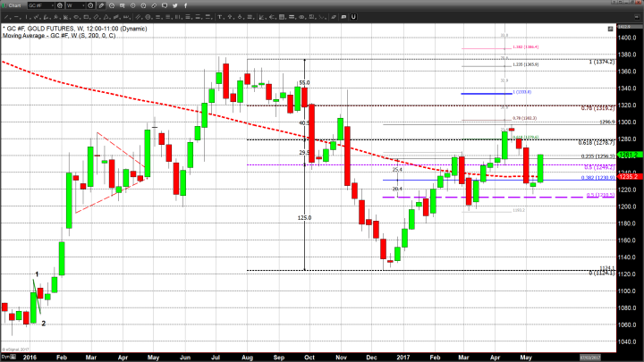Click the symbol search magnifier icon

pos(61,5)
